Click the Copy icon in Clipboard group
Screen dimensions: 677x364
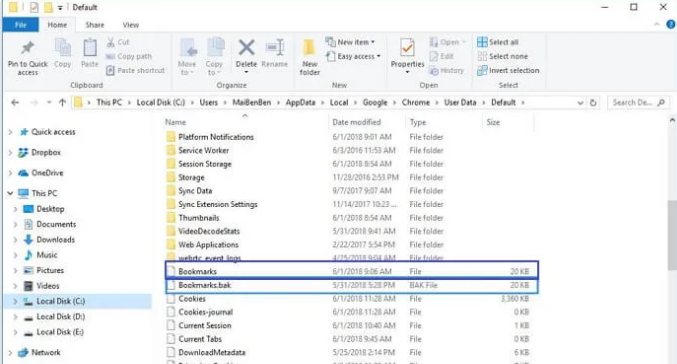click(x=63, y=47)
